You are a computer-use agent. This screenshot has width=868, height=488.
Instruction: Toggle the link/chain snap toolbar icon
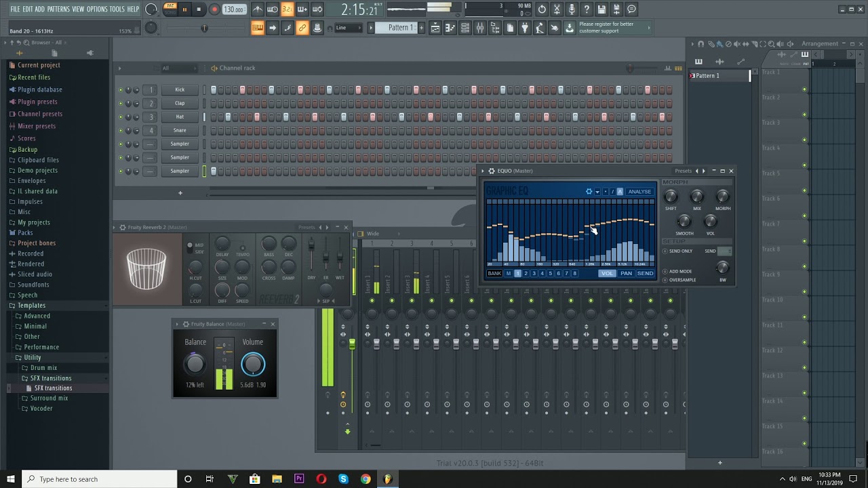point(302,28)
